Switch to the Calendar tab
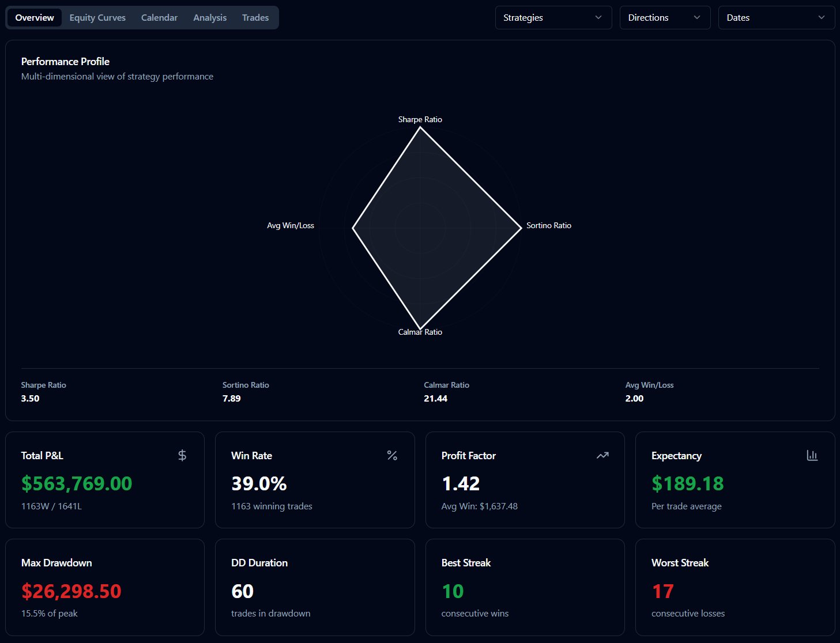Screen dimensions: 840x643 click(159, 17)
